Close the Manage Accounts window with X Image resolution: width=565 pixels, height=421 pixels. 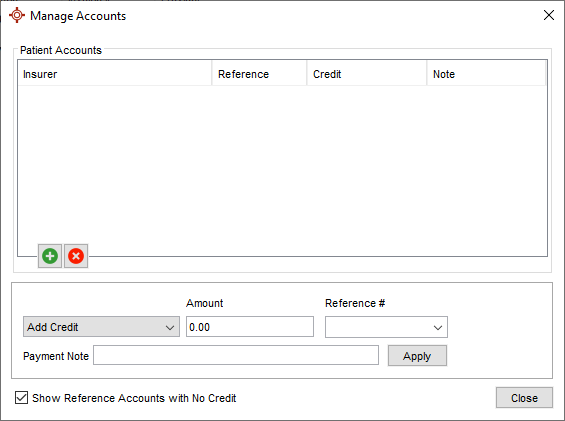[549, 15]
